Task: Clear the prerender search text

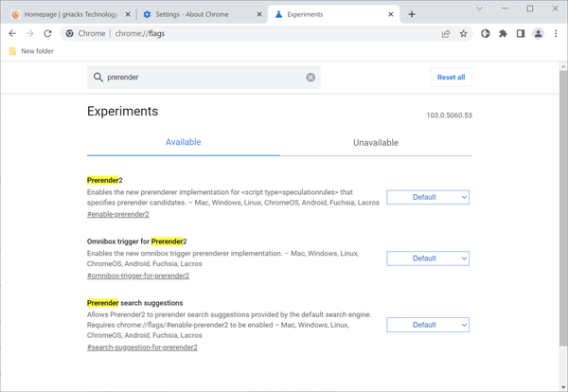Action: [311, 77]
